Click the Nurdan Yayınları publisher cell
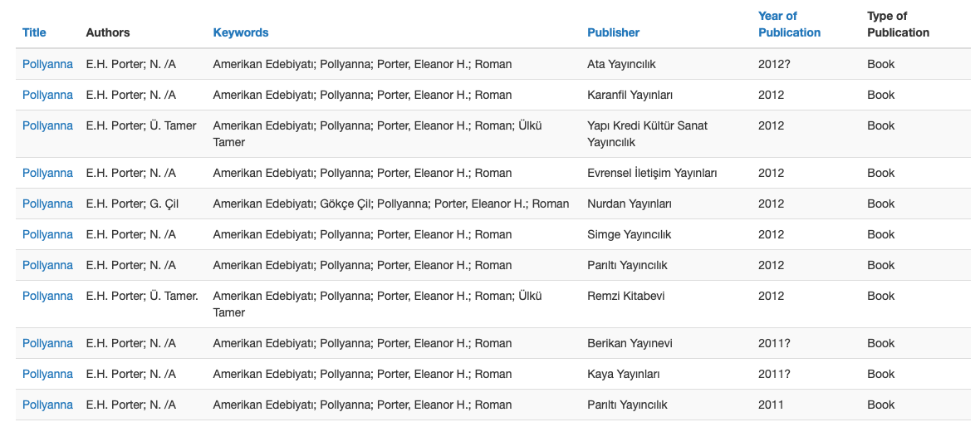Screen dimensions: 980x427 [x=629, y=204]
